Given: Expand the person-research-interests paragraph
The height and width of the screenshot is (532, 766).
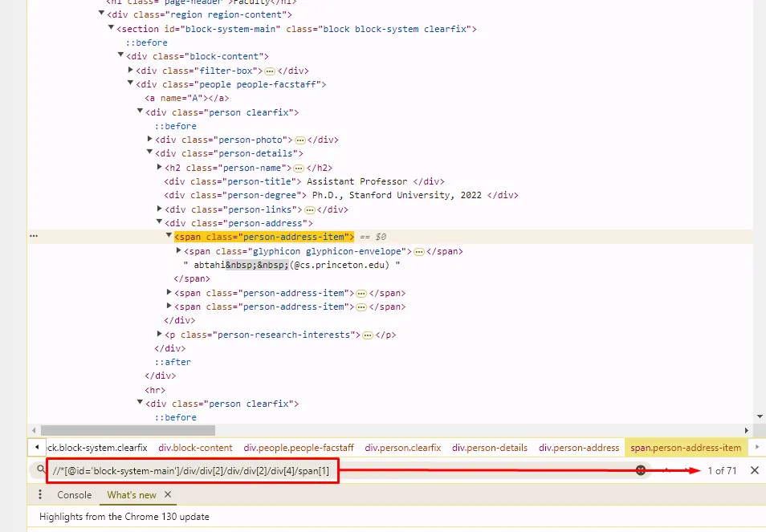Looking at the screenshot, I should pos(159,335).
